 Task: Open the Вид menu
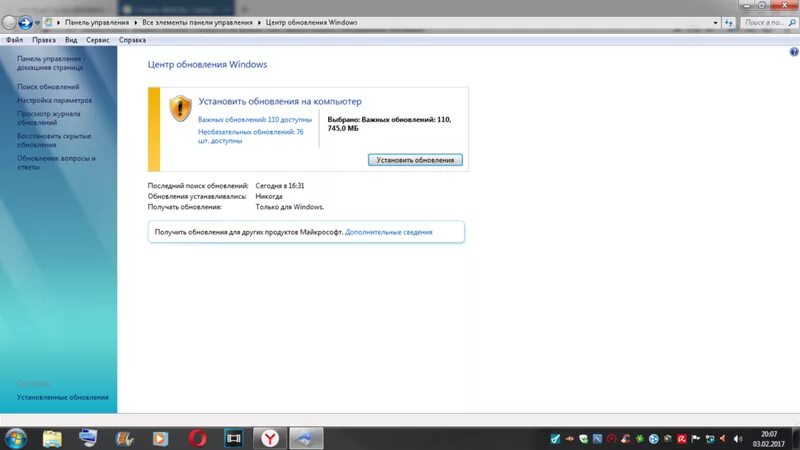click(x=71, y=40)
